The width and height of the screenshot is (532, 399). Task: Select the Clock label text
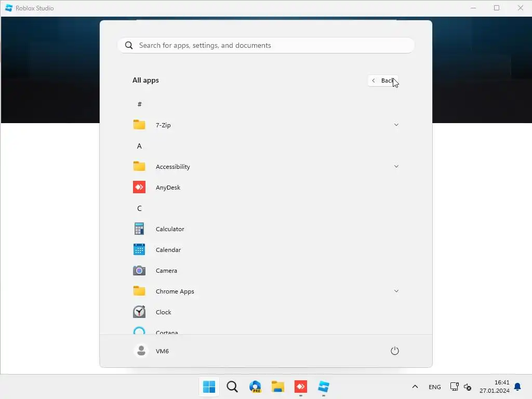click(x=163, y=312)
